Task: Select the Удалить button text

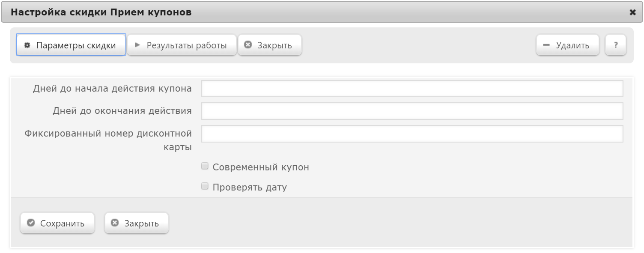Action: (572, 45)
